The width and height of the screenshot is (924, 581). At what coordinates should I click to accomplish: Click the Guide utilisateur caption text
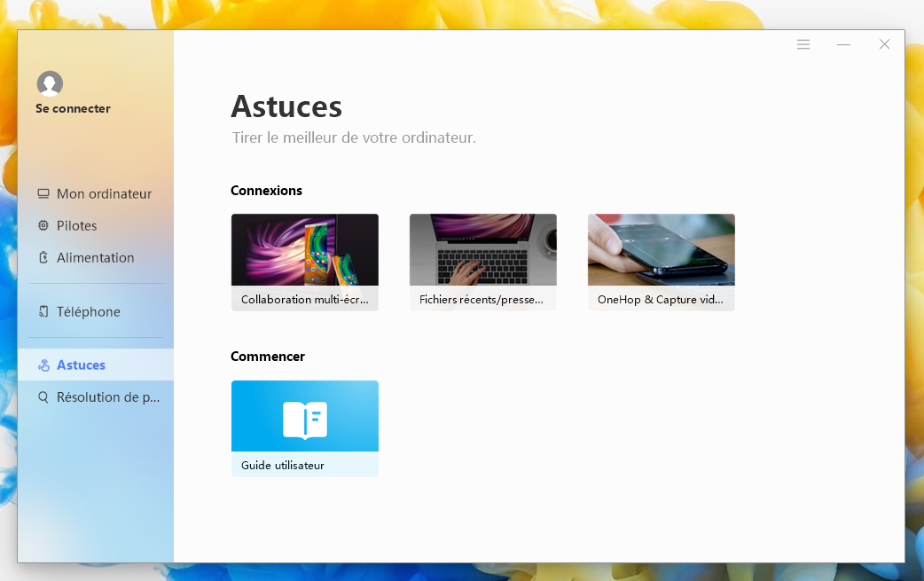[x=283, y=466]
